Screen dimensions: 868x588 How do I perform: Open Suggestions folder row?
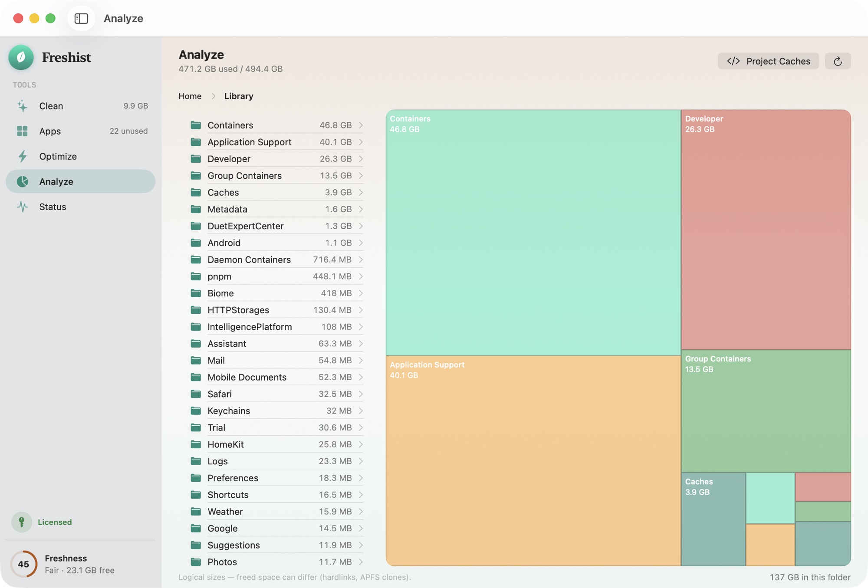pyautogui.click(x=277, y=545)
